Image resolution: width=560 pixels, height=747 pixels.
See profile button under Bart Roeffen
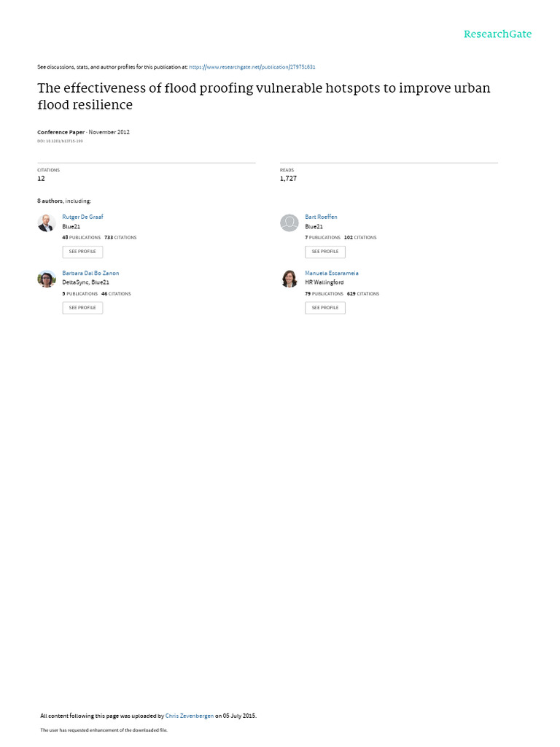[x=325, y=252]
